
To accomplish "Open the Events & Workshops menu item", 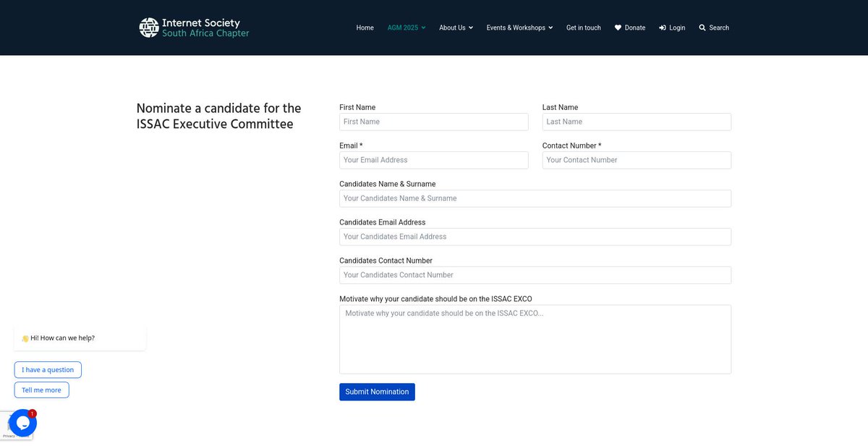I will pyautogui.click(x=516, y=28).
